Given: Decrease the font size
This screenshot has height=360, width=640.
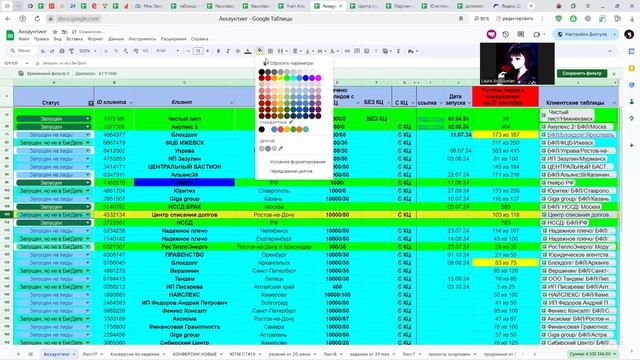Looking at the screenshot, I should (188, 51).
